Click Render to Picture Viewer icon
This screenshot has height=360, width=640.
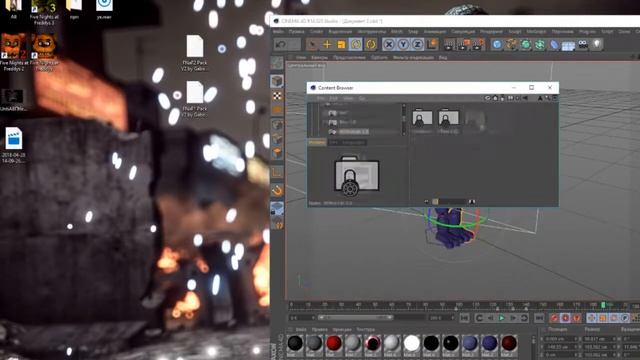464,44
